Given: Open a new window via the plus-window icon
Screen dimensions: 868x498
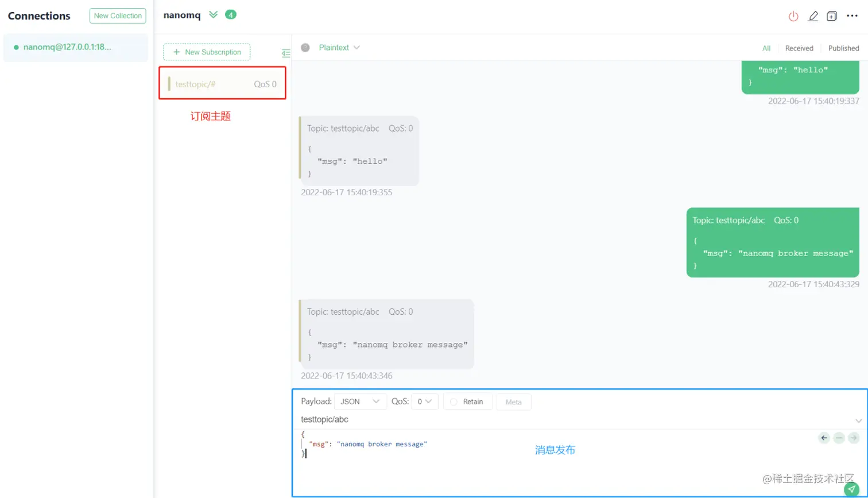Looking at the screenshot, I should tap(831, 16).
